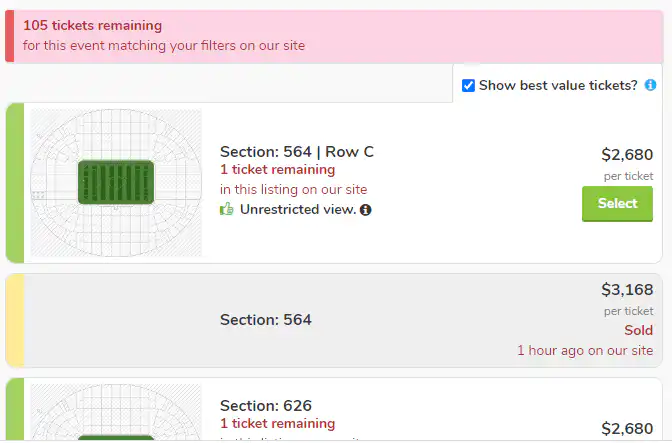Click info icon beside best value tickets

[x=650, y=86]
